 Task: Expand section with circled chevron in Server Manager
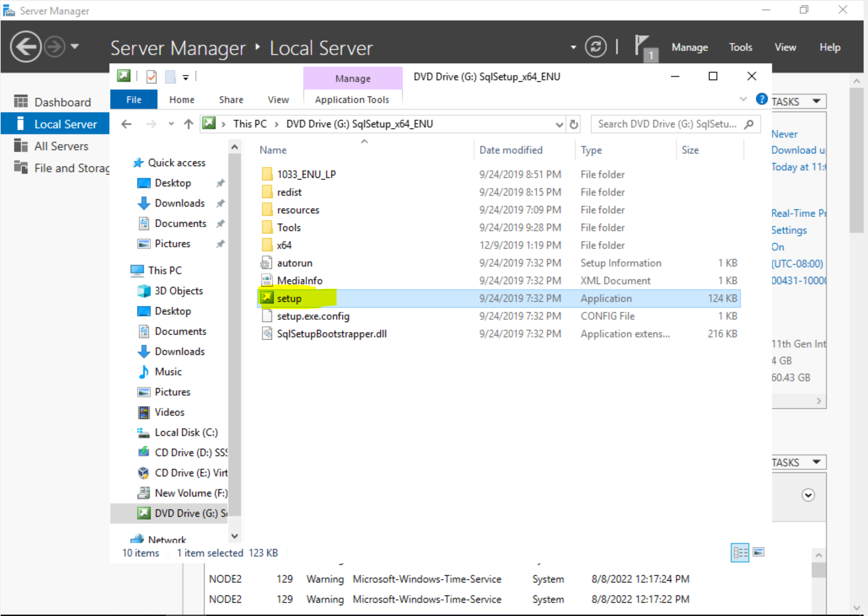[808, 495]
